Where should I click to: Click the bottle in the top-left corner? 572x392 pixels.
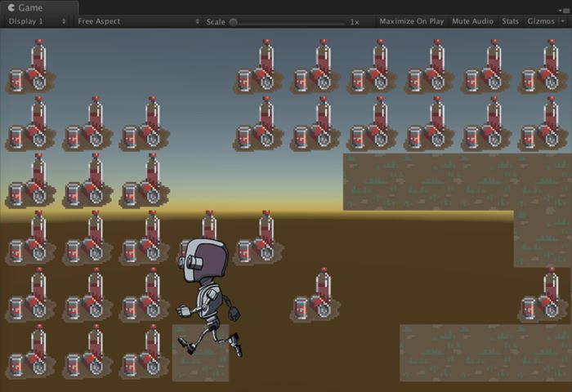(32, 68)
